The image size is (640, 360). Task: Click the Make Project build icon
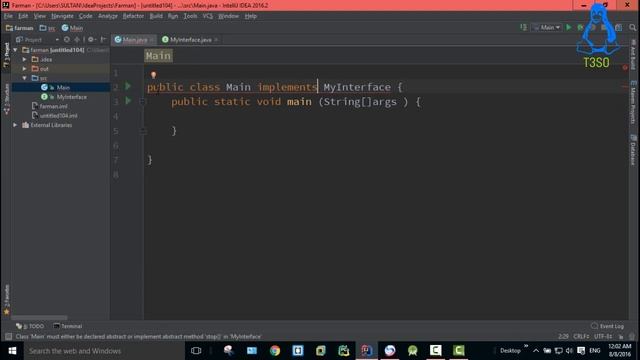point(523,27)
